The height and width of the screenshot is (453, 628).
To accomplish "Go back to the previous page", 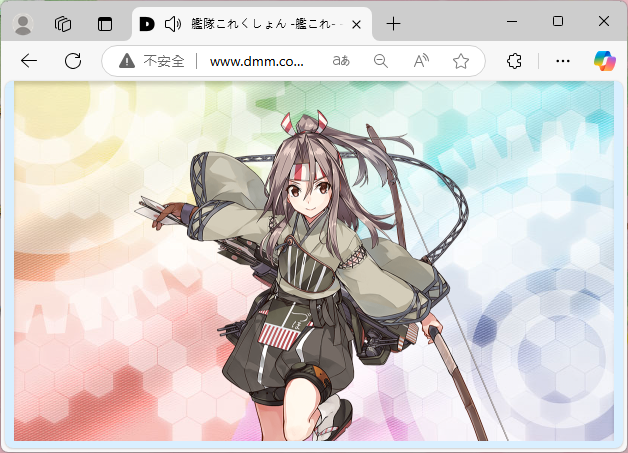I will pyautogui.click(x=29, y=61).
